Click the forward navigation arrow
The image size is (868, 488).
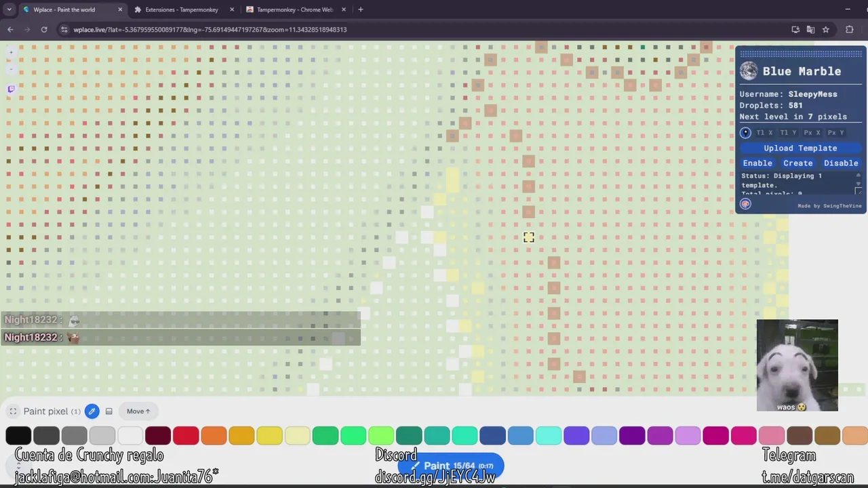[x=27, y=30]
